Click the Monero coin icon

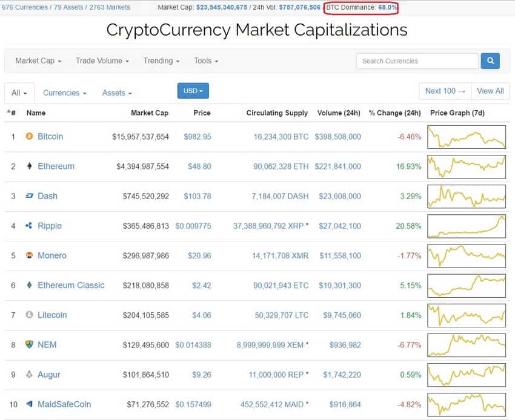28,255
